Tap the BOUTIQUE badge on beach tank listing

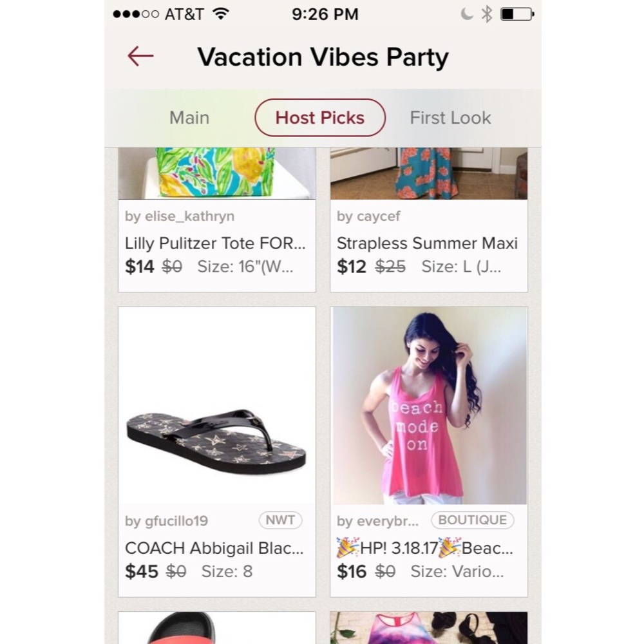[x=473, y=520]
